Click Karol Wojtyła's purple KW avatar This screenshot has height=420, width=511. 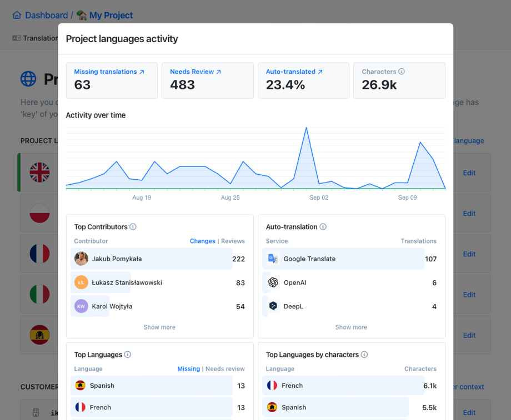[81, 306]
